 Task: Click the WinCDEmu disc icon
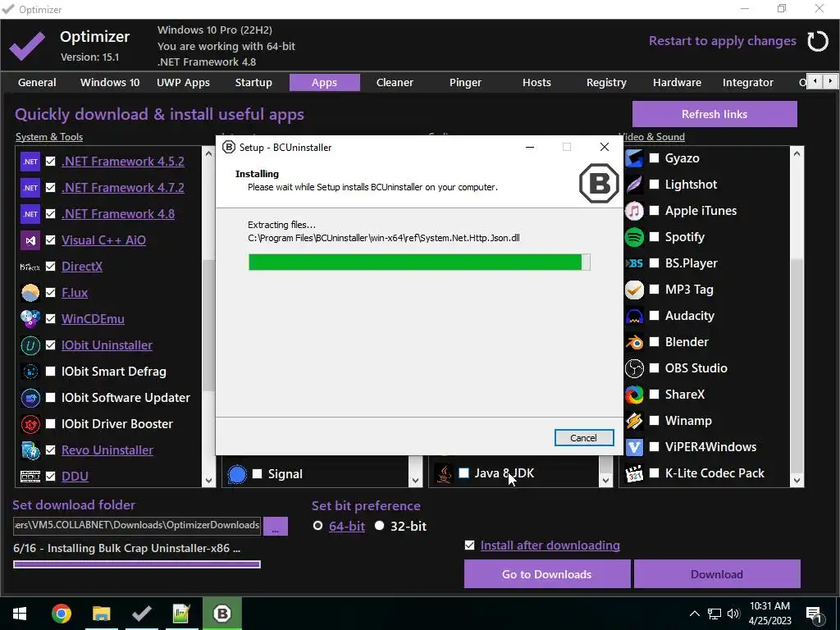coord(30,319)
